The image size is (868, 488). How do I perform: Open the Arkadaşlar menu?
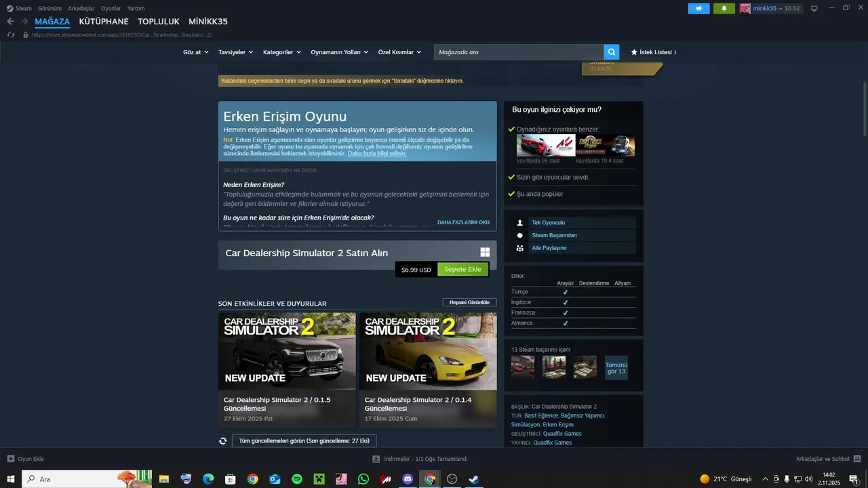81,8
